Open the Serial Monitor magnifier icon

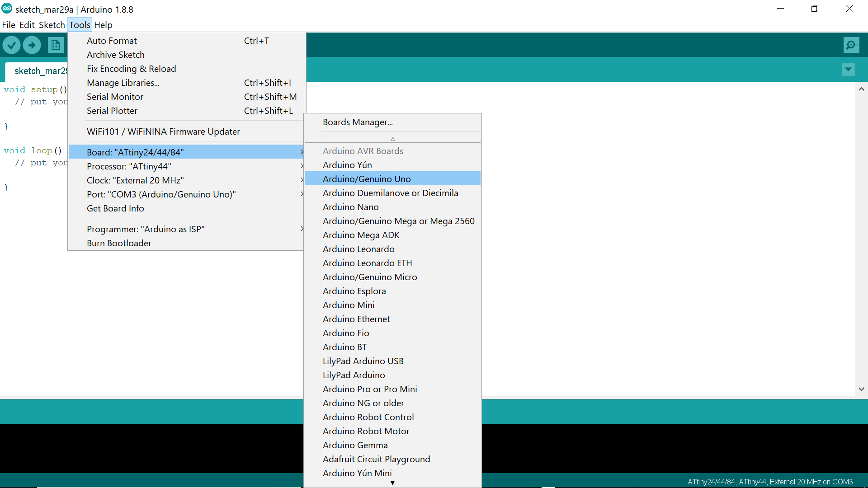851,45
